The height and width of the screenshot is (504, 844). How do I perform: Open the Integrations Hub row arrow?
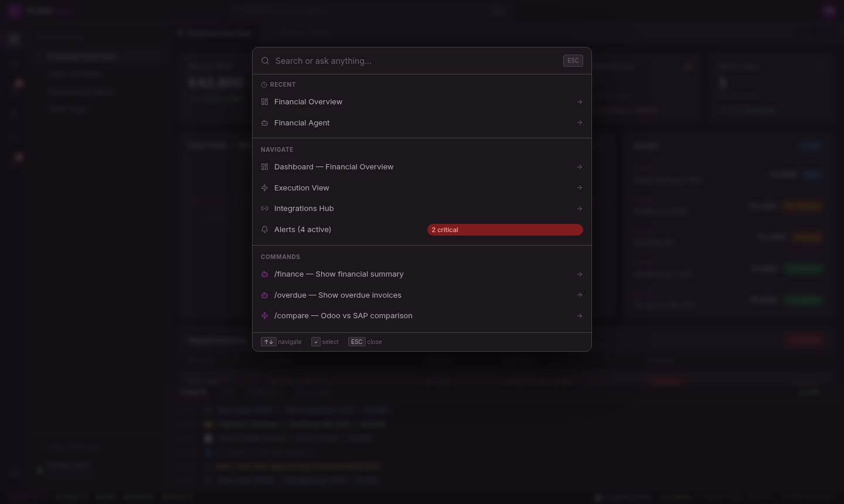pyautogui.click(x=579, y=208)
